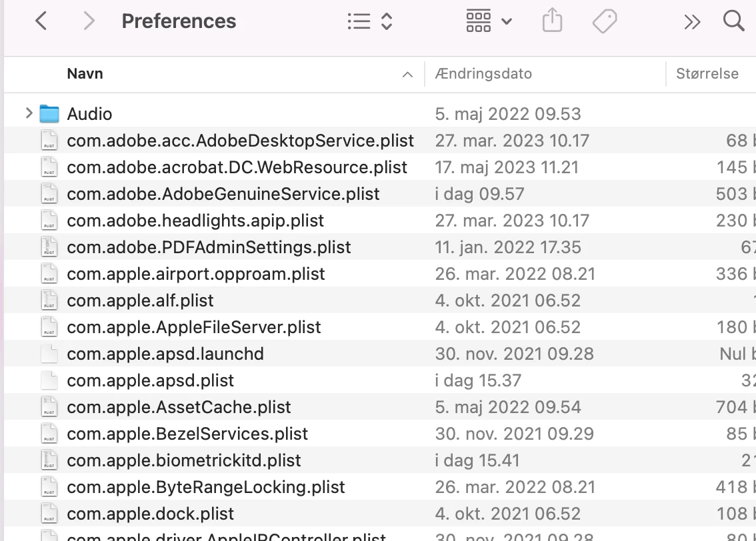Expand the Audio folder disclosure arrow
756x541 pixels.
tap(29, 113)
